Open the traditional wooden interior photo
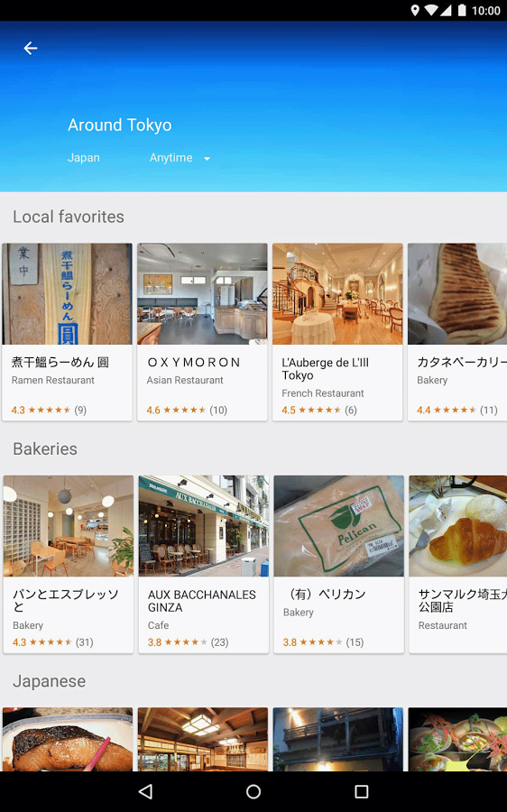The height and width of the screenshot is (812, 507). 203,740
